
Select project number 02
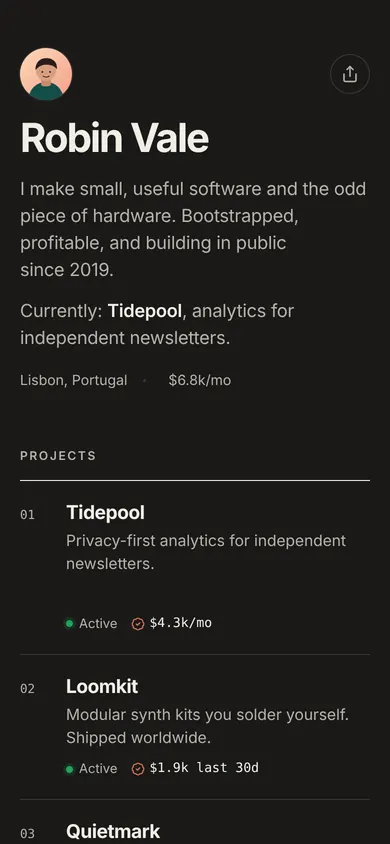click(x=27, y=688)
